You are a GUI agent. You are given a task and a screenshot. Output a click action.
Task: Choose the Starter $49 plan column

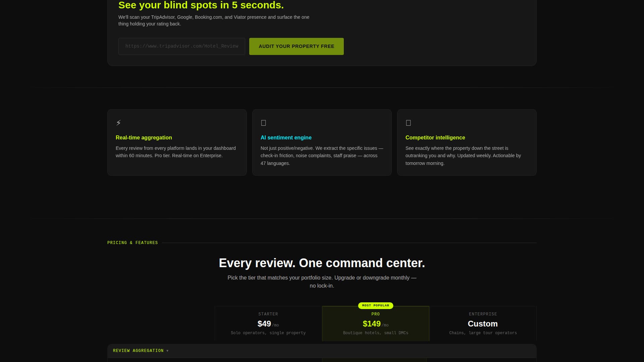tap(268, 323)
